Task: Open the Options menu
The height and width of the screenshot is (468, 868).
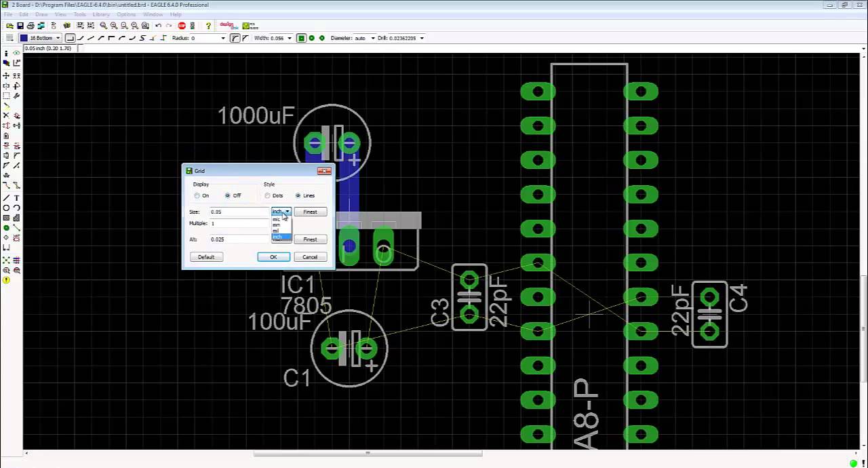Action: pos(126,14)
